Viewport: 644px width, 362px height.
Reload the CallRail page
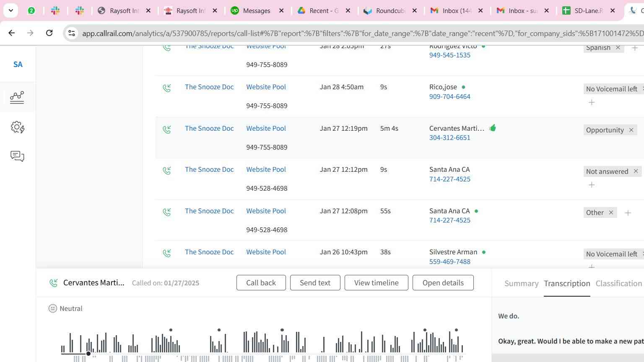pyautogui.click(x=49, y=33)
